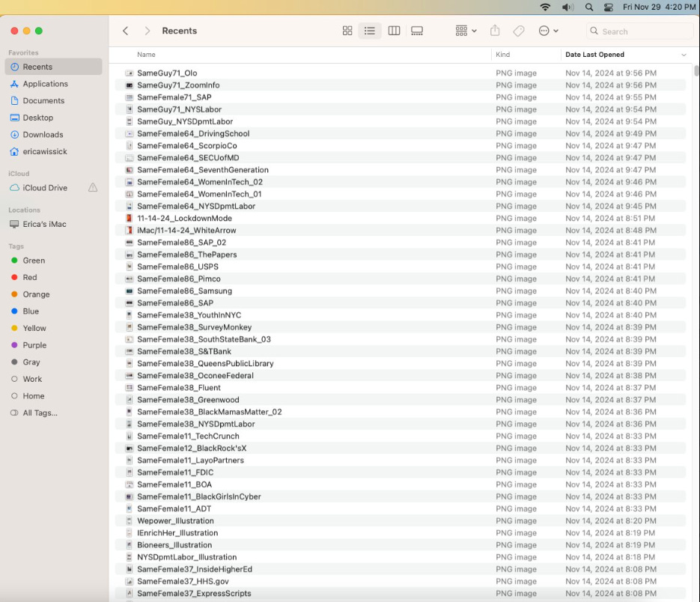The image size is (700, 602).
Task: Select the SameFemale38_SurveyMonkey file
Action: click(401, 327)
